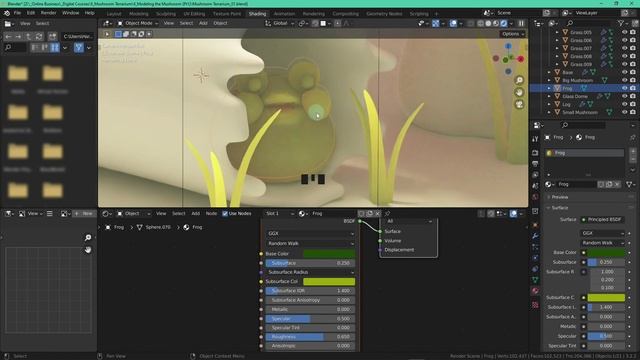The height and width of the screenshot is (360, 640).
Task: Expand the Glass Dome outliner item
Action: click(x=549, y=96)
